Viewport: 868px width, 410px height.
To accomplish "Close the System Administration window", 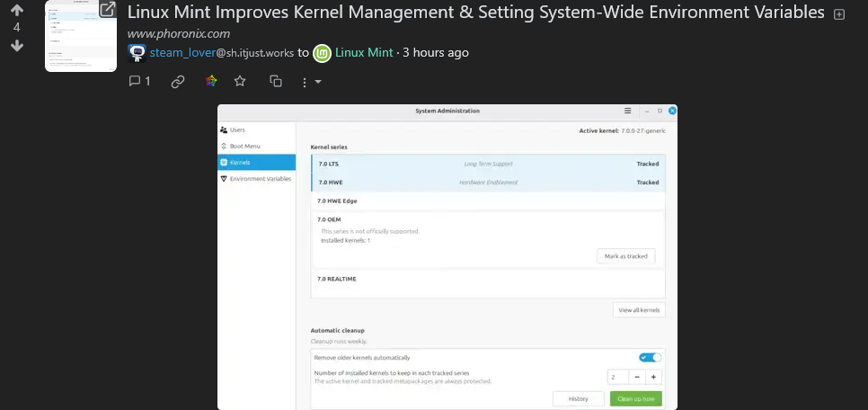I will pyautogui.click(x=672, y=111).
